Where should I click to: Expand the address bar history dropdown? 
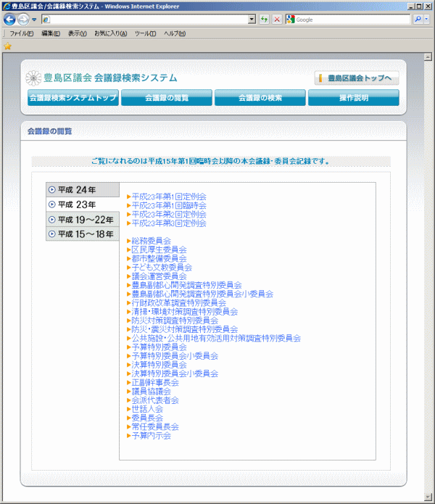(252, 20)
